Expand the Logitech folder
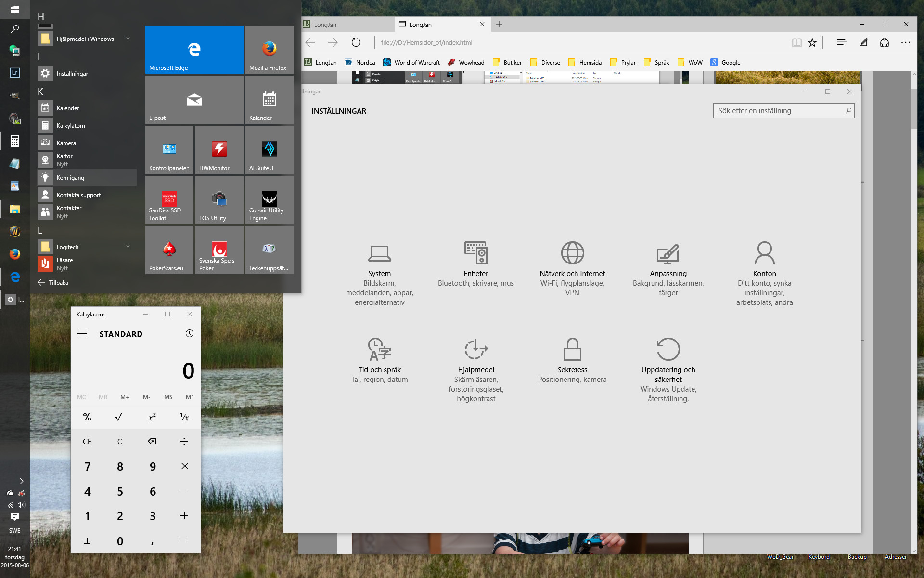Image resolution: width=924 pixels, height=578 pixels. click(x=87, y=247)
